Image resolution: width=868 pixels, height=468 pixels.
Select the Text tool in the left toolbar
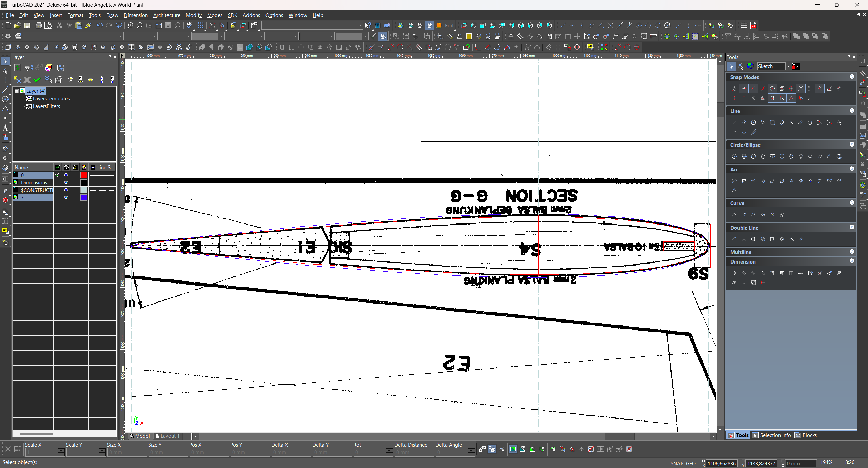[x=5, y=128]
